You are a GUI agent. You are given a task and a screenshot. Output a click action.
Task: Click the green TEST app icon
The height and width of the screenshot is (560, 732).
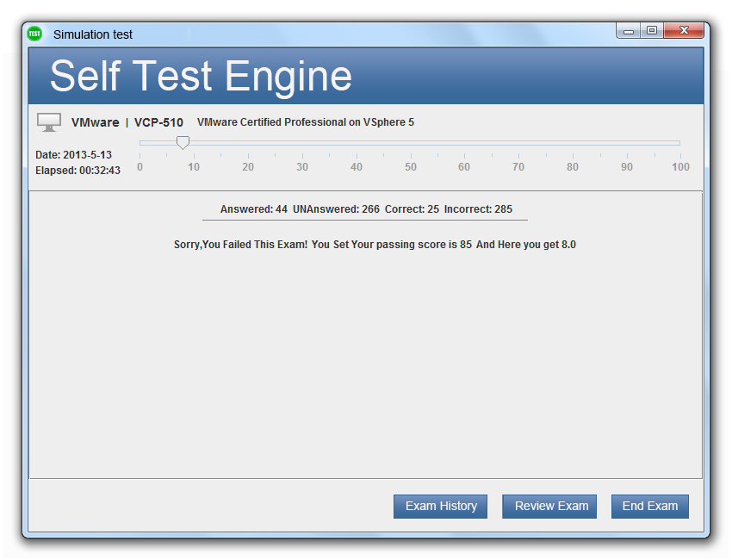34,34
